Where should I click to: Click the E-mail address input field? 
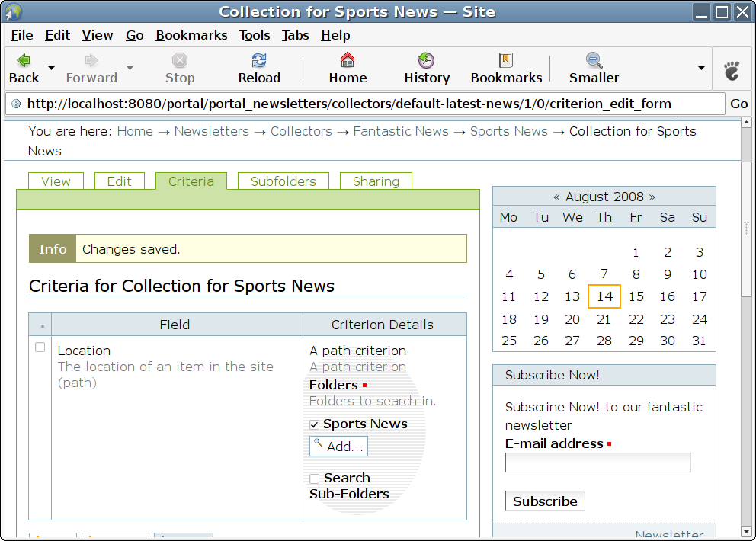[597, 463]
